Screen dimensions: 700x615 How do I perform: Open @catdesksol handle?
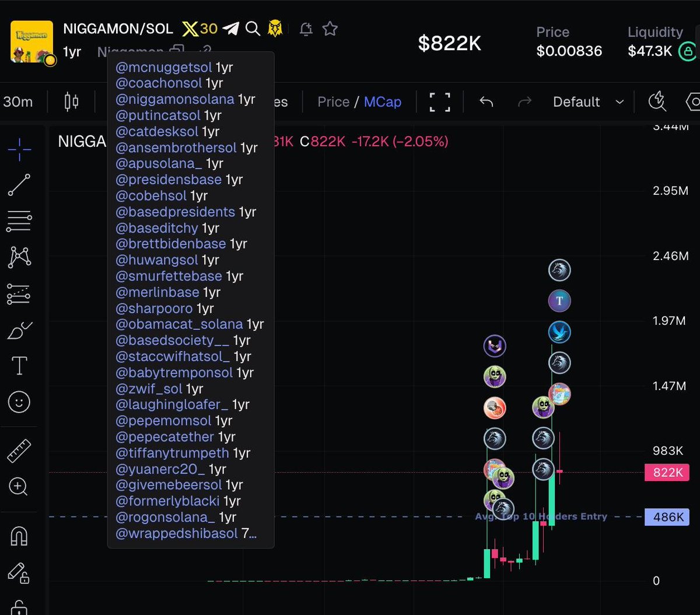(x=157, y=132)
